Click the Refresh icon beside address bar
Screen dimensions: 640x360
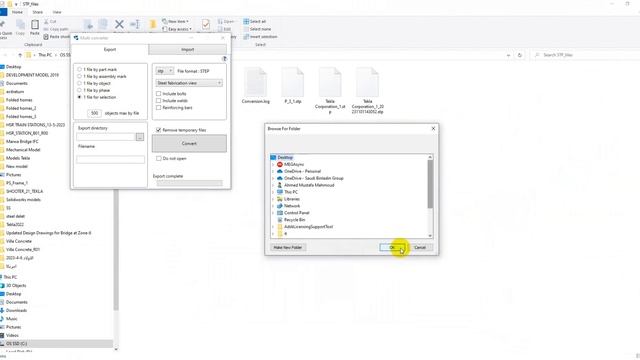(x=520, y=55)
